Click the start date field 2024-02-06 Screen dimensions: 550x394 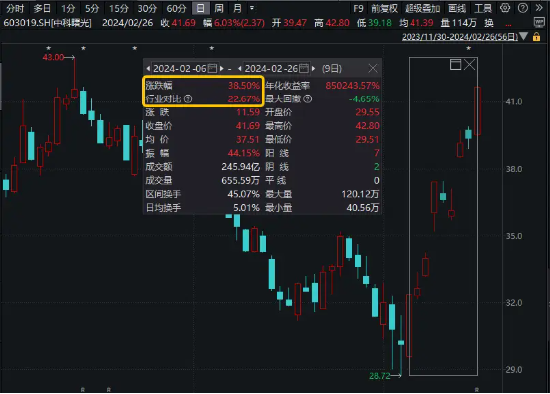pos(180,68)
